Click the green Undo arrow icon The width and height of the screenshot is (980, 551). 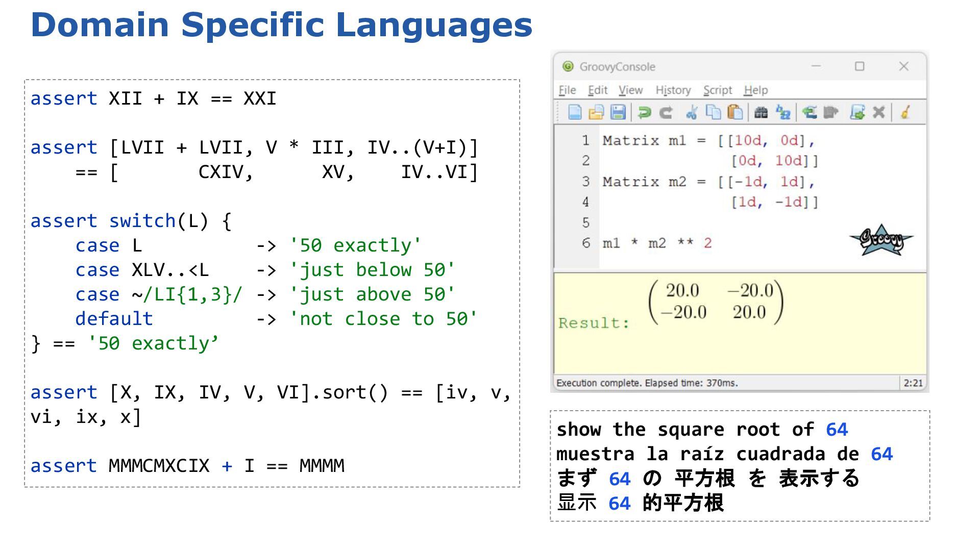645,112
